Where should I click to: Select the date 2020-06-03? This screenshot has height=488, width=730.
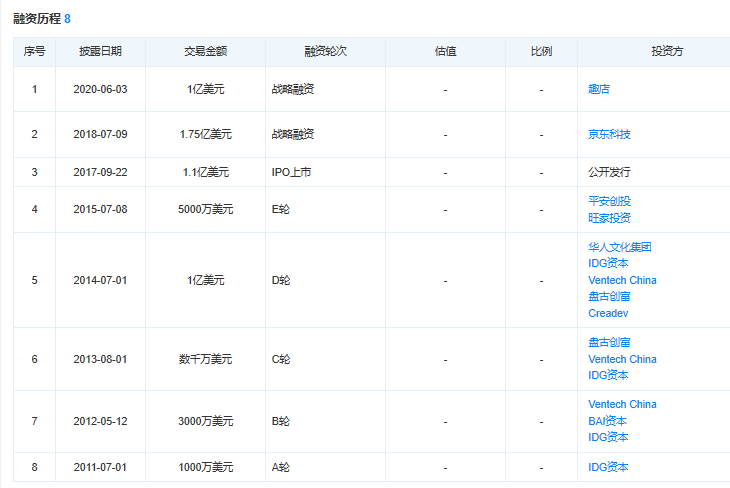tap(100, 89)
